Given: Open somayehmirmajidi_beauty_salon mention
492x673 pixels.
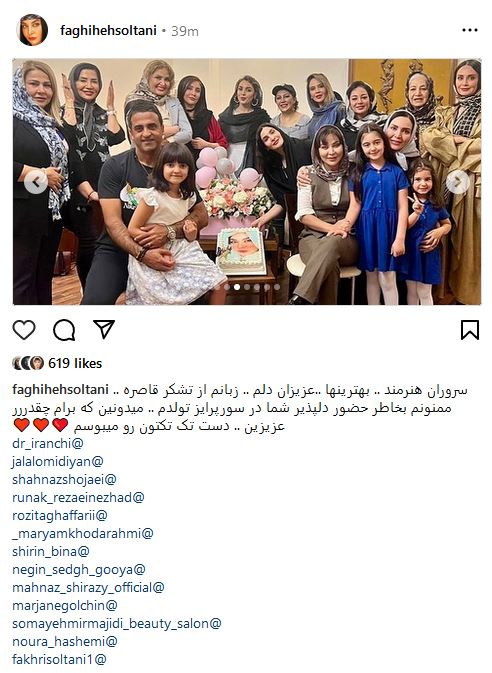Looking at the screenshot, I should (117, 624).
